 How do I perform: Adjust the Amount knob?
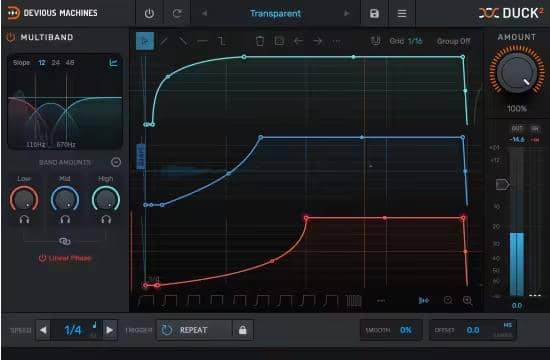click(x=517, y=72)
